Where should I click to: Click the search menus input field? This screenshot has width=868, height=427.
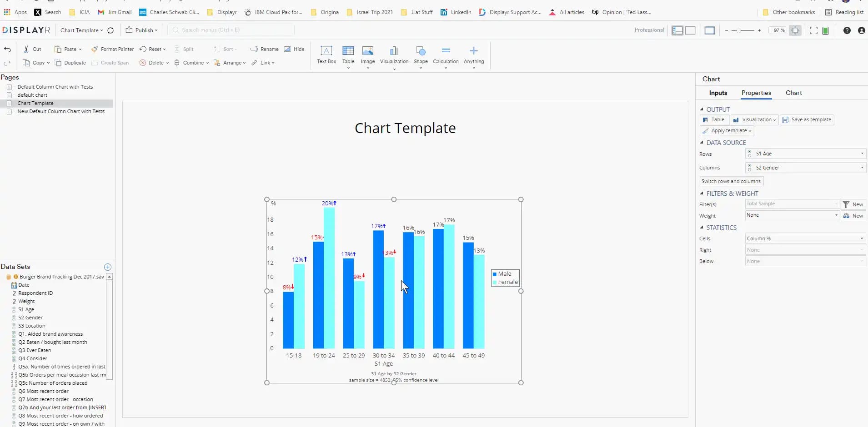[232, 30]
